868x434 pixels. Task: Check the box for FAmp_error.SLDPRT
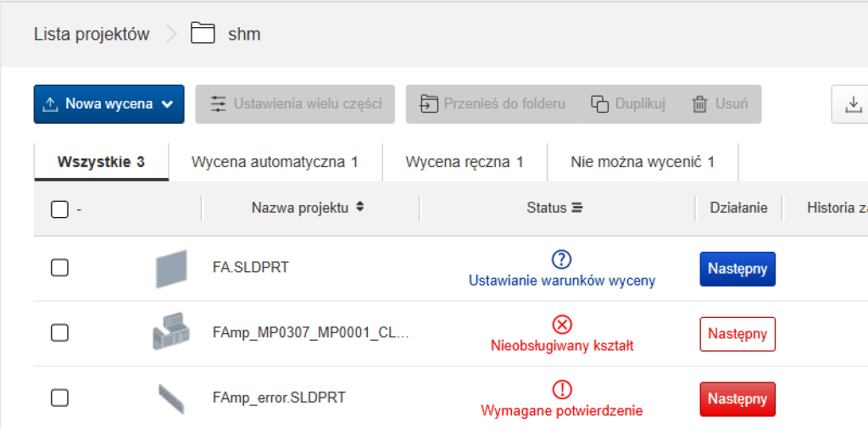59,398
